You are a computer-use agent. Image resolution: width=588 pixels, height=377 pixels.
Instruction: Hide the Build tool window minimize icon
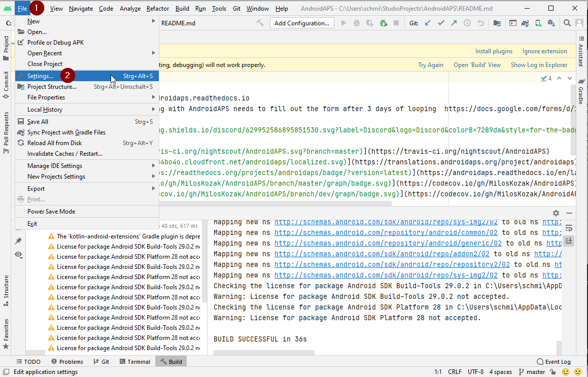point(569,213)
